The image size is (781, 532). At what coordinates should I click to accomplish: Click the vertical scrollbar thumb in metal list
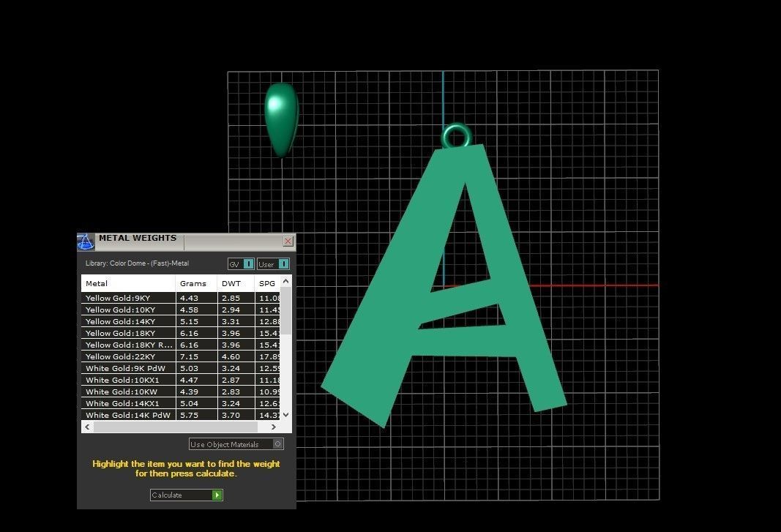pyautogui.click(x=286, y=311)
